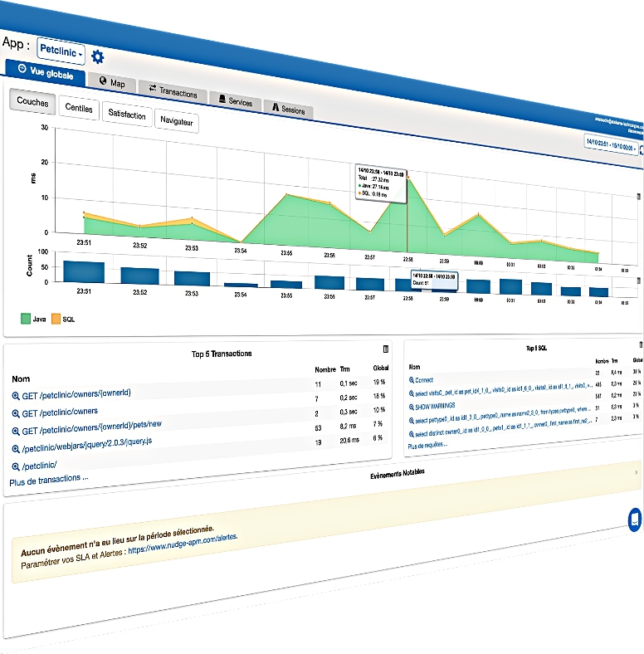Click '20,6 ms' in Top 5 Transactions
This screenshot has height=654, width=644.
(349, 441)
